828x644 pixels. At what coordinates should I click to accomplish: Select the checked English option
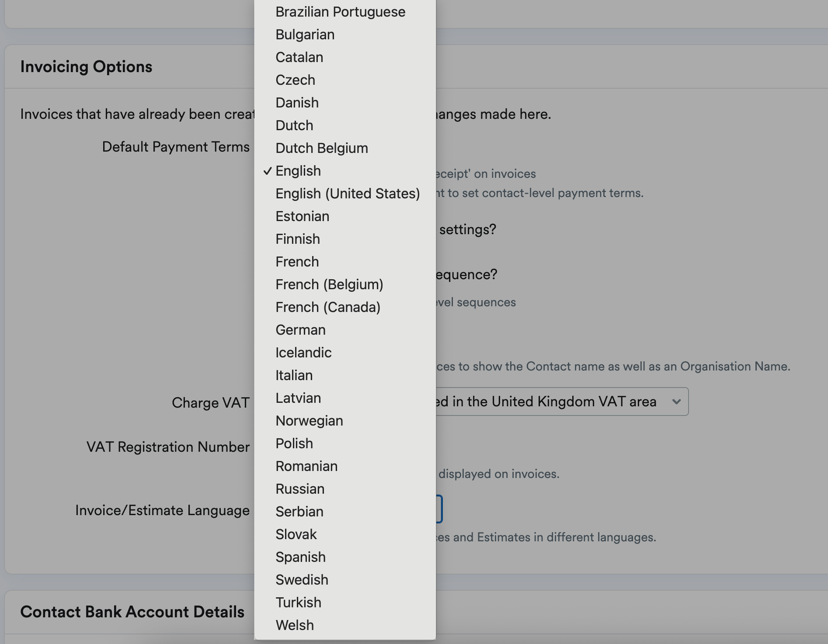click(345, 171)
